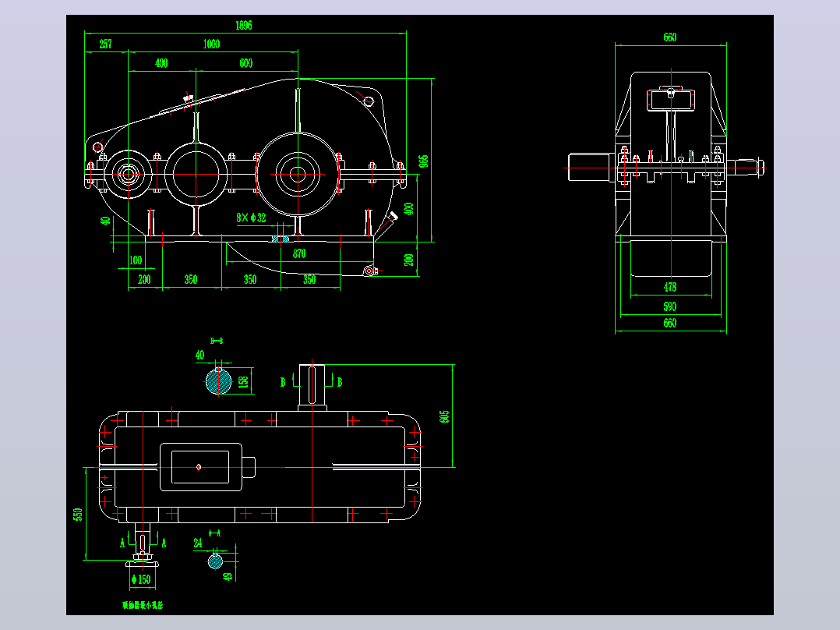
Task: Select the 870 dimension text
Action: [299, 253]
